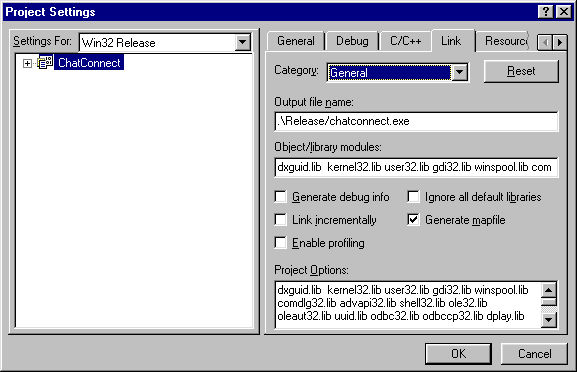Image resolution: width=577 pixels, height=372 pixels.
Task: Open the Category dropdown list
Action: click(460, 72)
